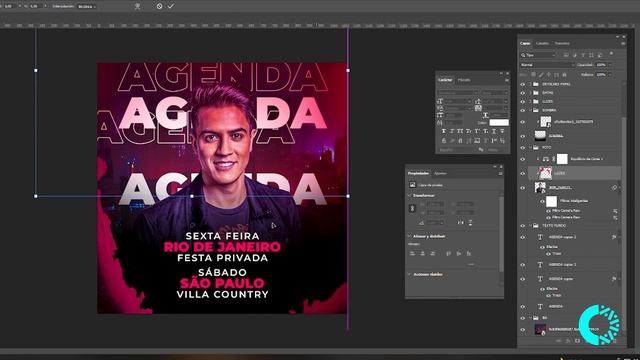Click Strikethrough icon in Carácter panel
The image size is (640, 360).
502,131
